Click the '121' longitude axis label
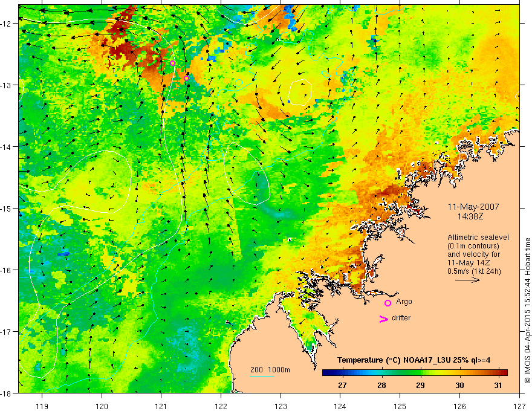 (161, 406)
